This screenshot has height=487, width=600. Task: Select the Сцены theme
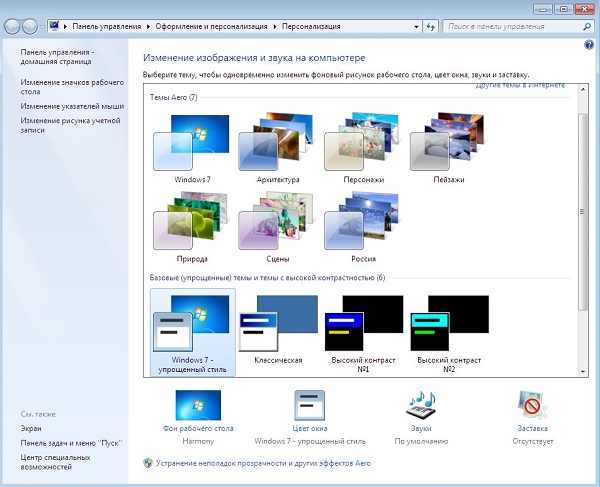[x=277, y=228]
